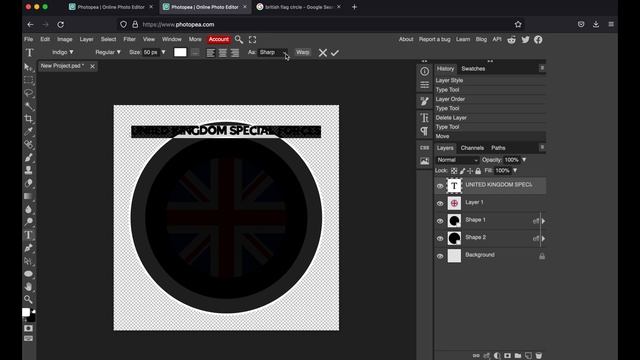Screen dimensions: 640x360
Task: Switch to the Swatches tab
Action: (473, 69)
